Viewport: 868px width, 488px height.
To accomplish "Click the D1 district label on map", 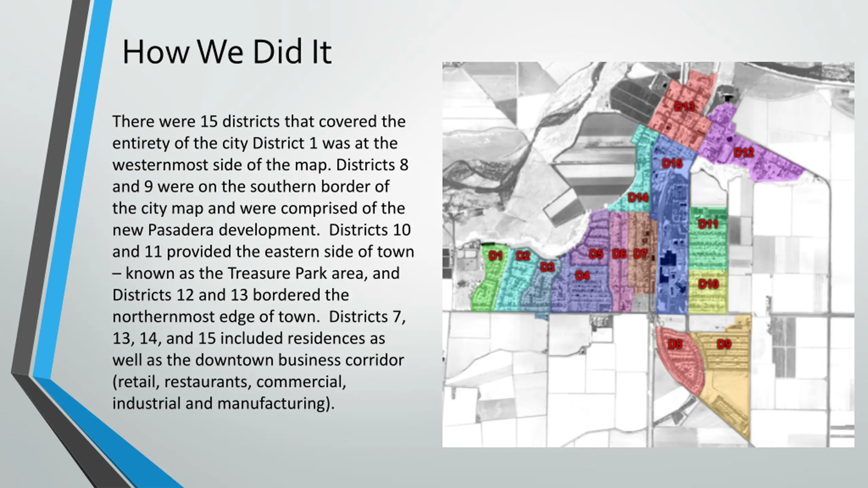I will pos(495,256).
